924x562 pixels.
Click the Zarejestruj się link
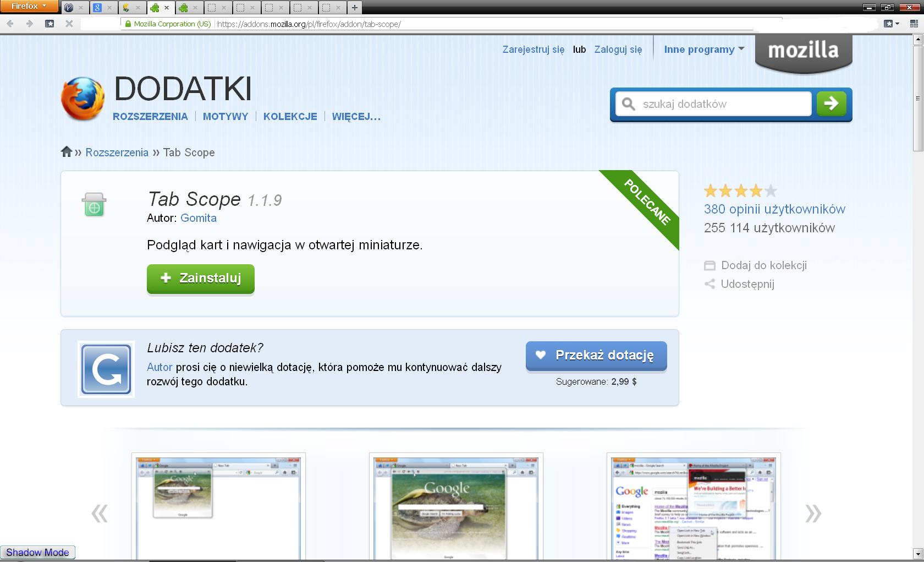[533, 50]
